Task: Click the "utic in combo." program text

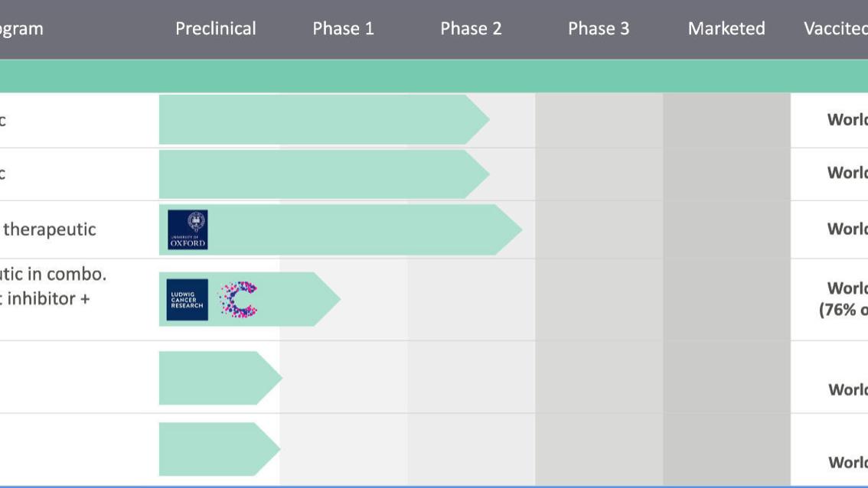Action: pyautogui.click(x=54, y=274)
